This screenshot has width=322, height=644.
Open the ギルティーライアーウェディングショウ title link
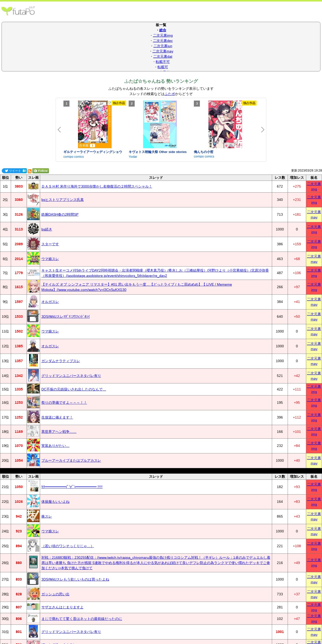[93, 152]
